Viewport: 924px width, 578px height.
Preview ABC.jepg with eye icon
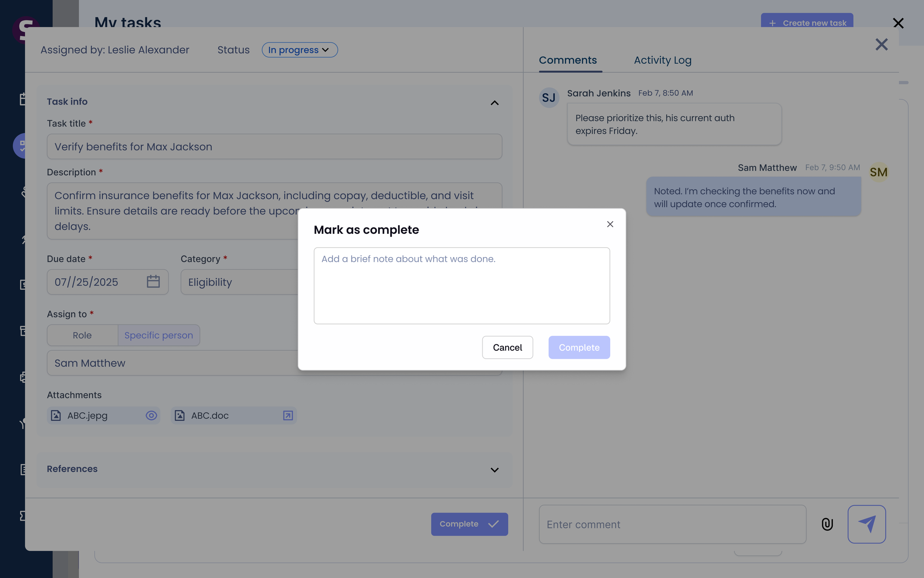point(151,416)
